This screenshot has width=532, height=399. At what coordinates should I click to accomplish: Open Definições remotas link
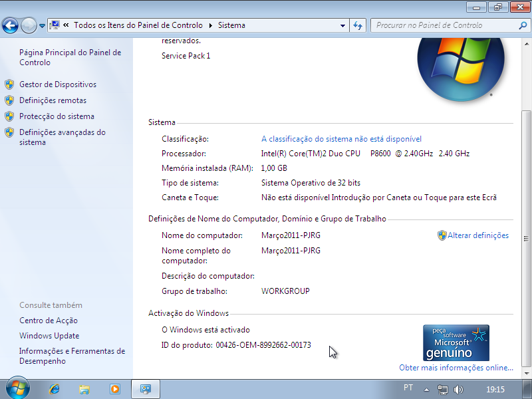53,100
